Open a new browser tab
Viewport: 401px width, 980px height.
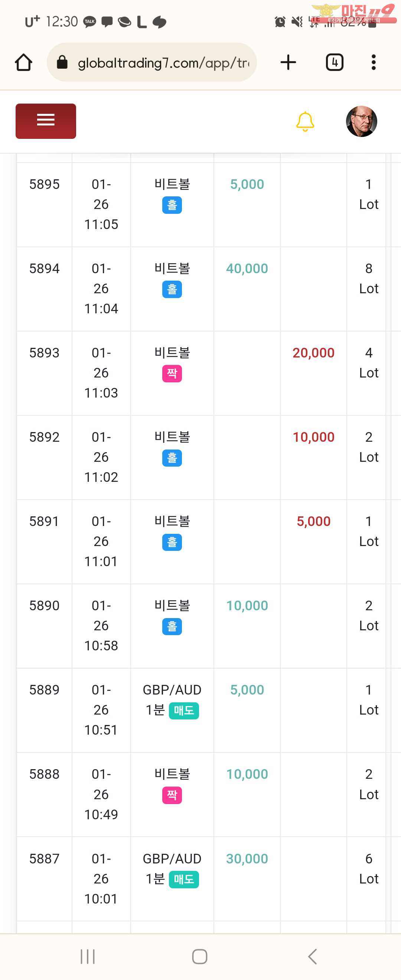(x=288, y=62)
